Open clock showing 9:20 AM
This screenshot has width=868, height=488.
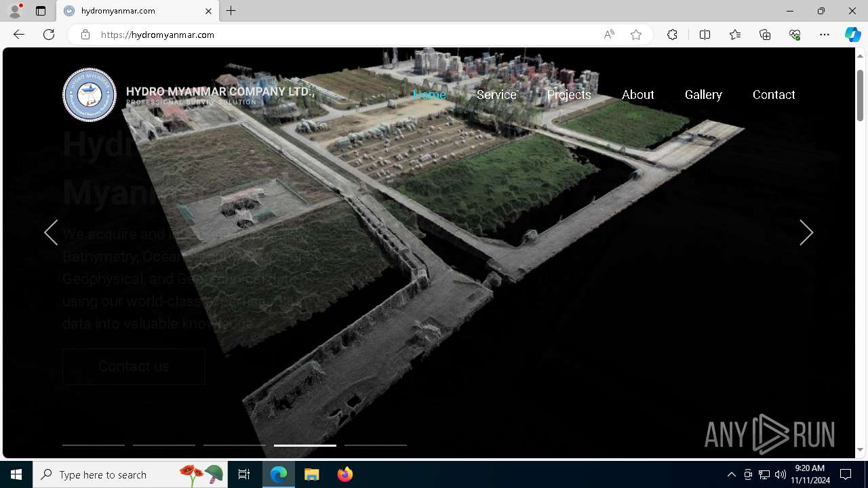click(810, 474)
